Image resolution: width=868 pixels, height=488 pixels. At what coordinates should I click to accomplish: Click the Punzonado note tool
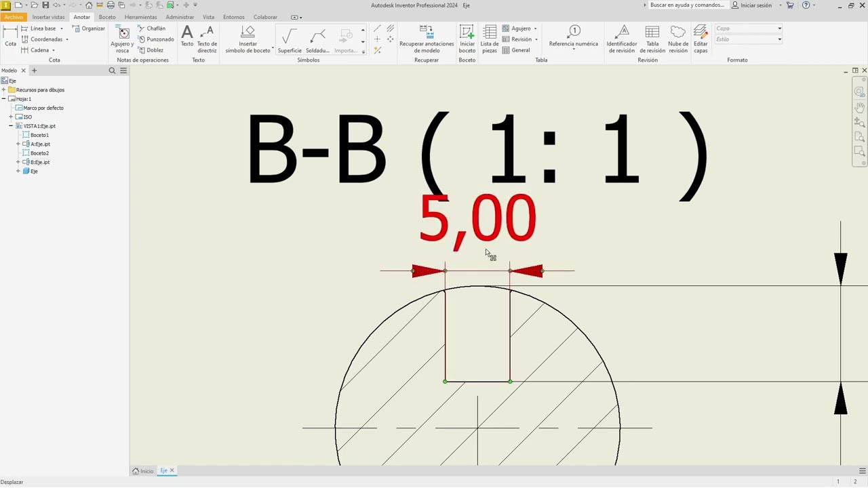click(155, 39)
